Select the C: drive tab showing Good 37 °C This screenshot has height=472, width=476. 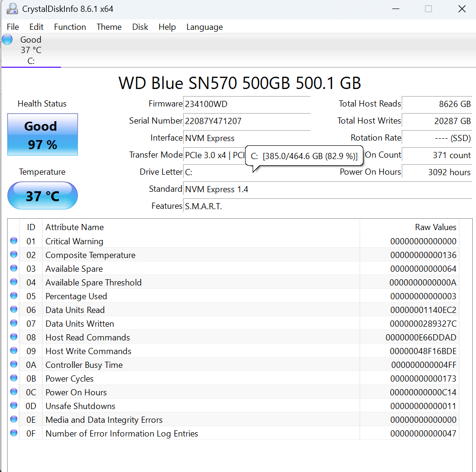(x=31, y=50)
